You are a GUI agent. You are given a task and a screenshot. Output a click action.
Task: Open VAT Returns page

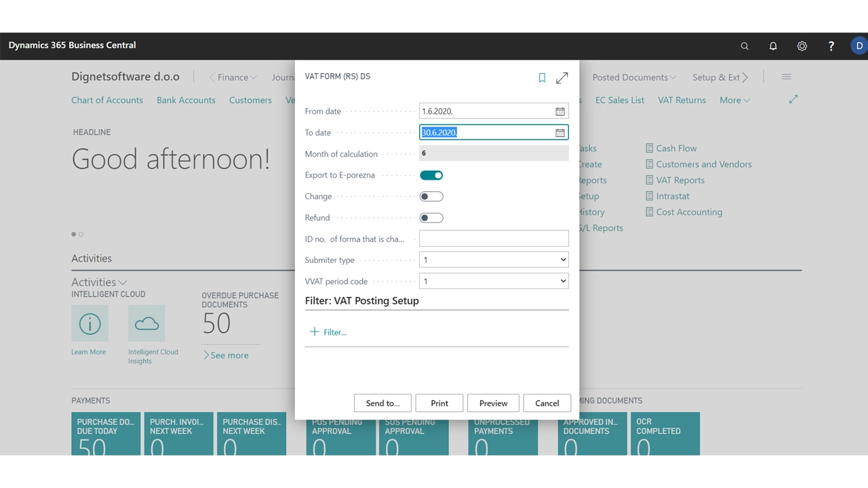(682, 100)
